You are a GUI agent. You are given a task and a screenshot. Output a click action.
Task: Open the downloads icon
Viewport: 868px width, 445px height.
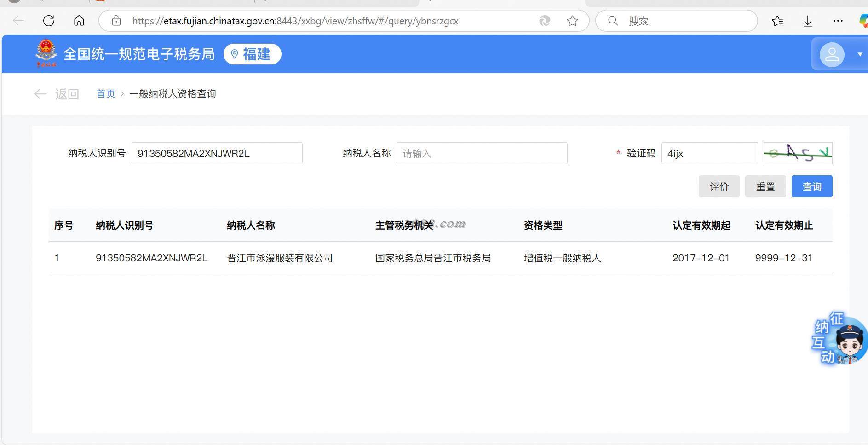click(x=807, y=21)
